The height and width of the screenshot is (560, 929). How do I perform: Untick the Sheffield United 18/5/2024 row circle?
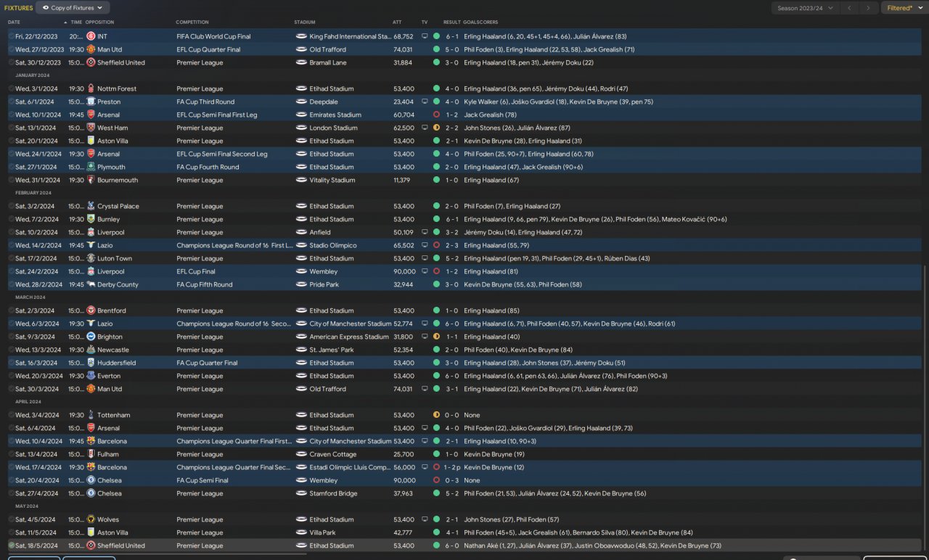point(12,545)
